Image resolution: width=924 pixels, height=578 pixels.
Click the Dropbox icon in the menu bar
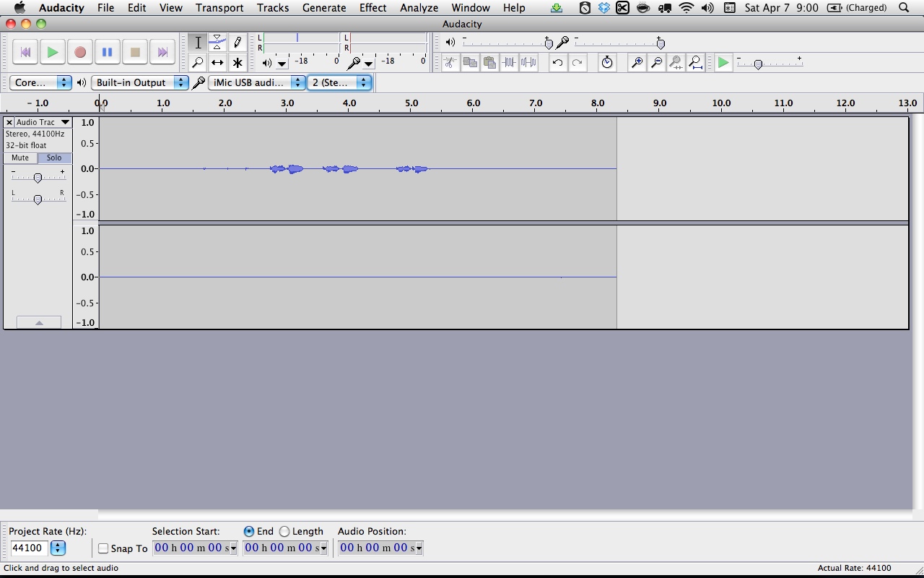tap(603, 8)
